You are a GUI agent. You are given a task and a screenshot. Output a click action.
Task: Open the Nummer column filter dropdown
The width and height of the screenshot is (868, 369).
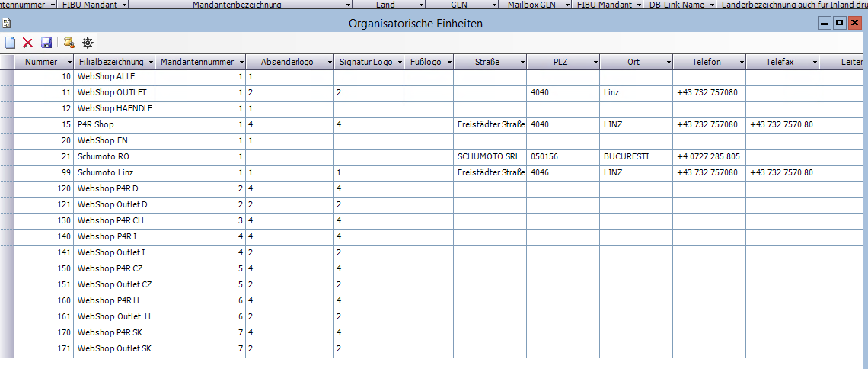pos(66,63)
